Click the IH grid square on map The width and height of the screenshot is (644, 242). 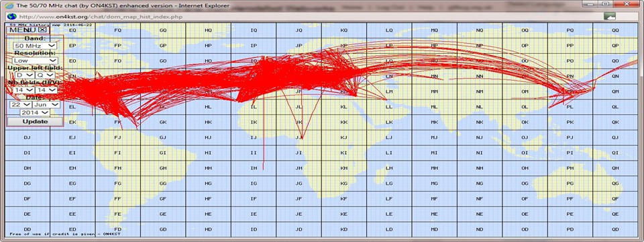point(254,168)
